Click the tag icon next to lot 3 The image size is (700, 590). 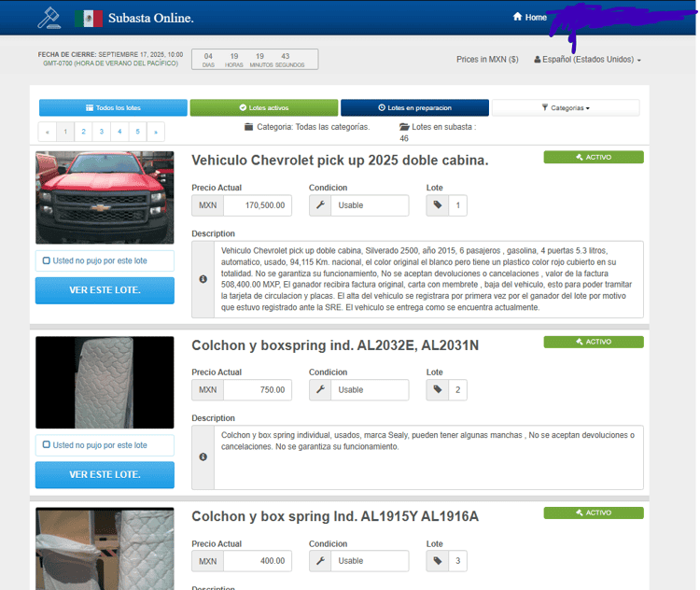pyautogui.click(x=437, y=561)
